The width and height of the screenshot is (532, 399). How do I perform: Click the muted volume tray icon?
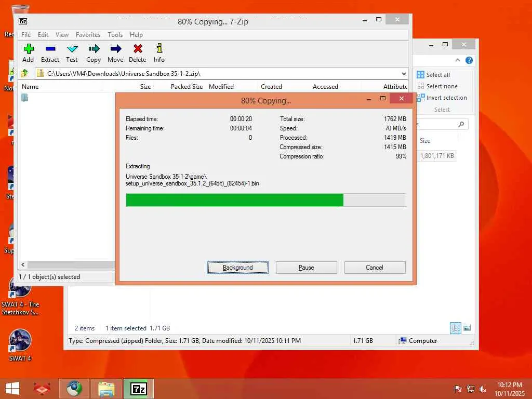tap(483, 389)
